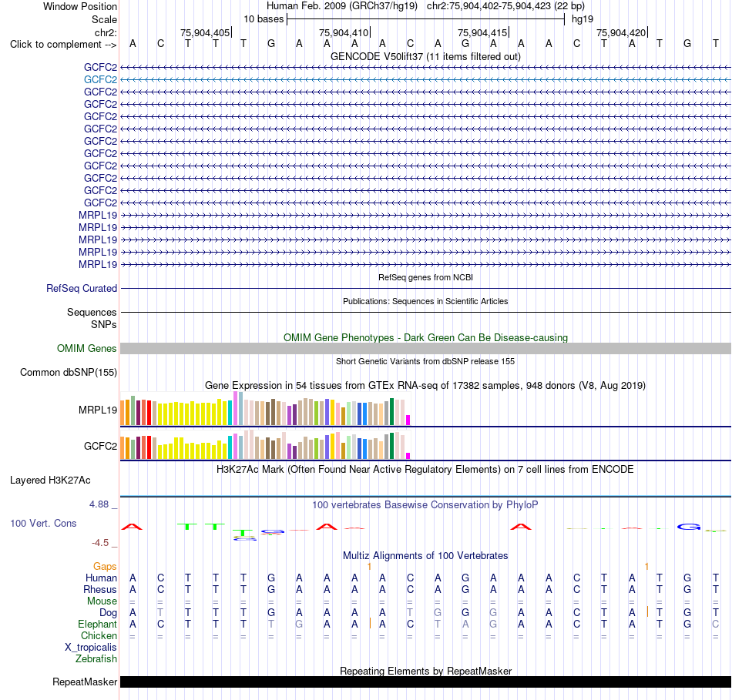Click the 'Common dbSNP(155)' track label
The width and height of the screenshot is (732, 700).
(x=69, y=373)
